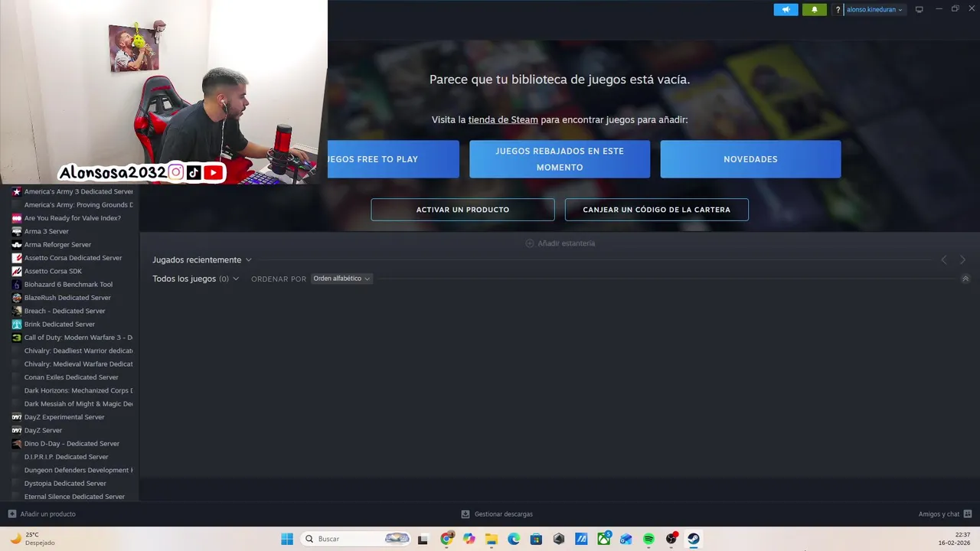Select Chivalry: Deadliest Warrior dedicated server
980x551 pixels.
pos(72,350)
